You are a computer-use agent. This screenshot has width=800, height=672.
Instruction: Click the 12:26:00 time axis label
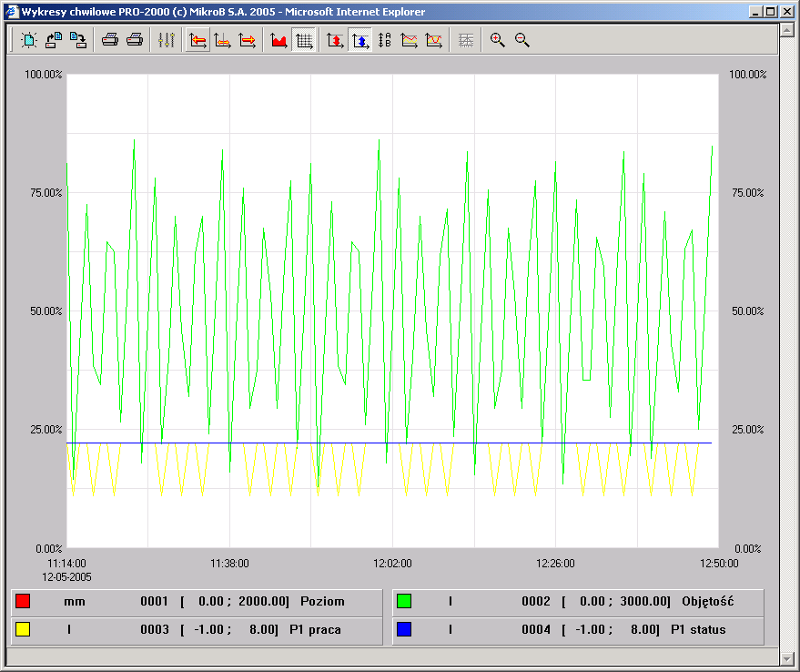555,564
